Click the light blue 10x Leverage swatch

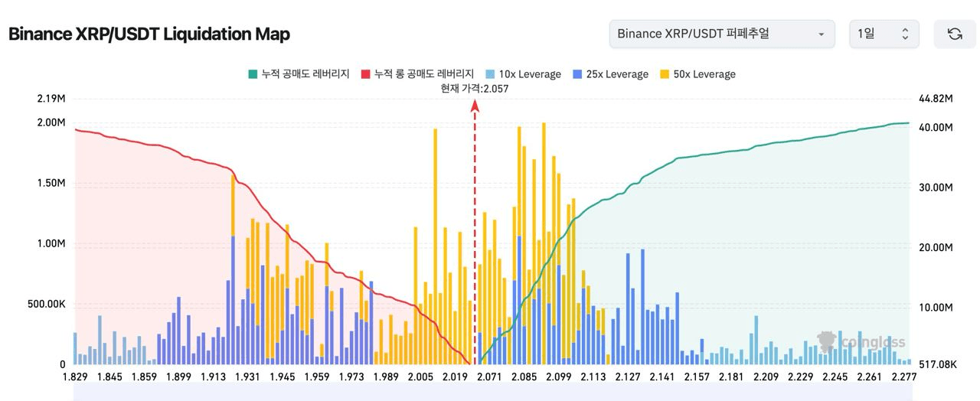point(489,74)
